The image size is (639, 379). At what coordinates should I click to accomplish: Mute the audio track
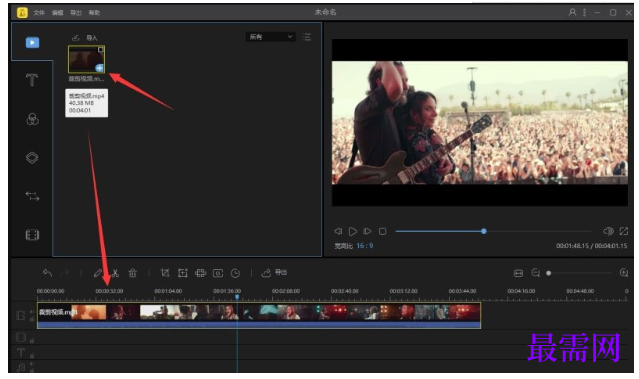tap(32, 364)
